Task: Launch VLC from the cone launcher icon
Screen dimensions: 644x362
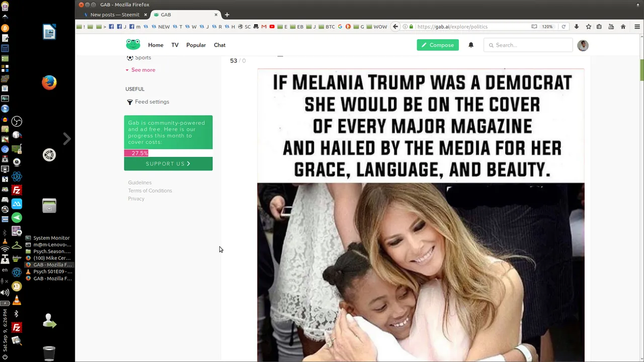Action: coord(17,300)
